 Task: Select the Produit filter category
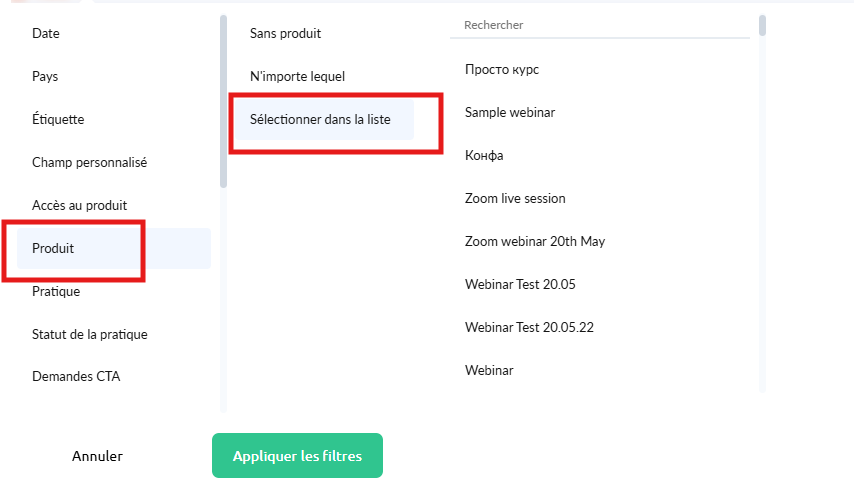click(54, 248)
